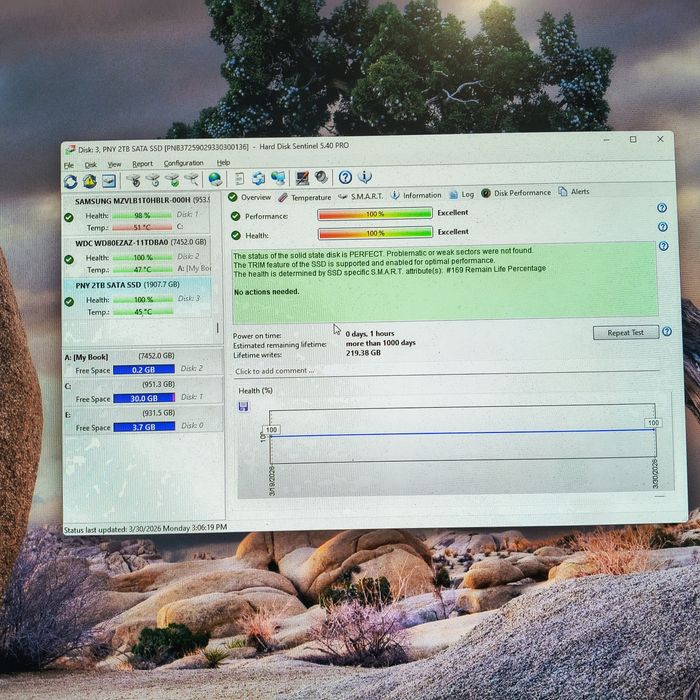Viewport: 700px width, 700px height.
Task: Select the WDC WD80EZAZ-11TDBA0 disk entry
Action: tap(137, 256)
